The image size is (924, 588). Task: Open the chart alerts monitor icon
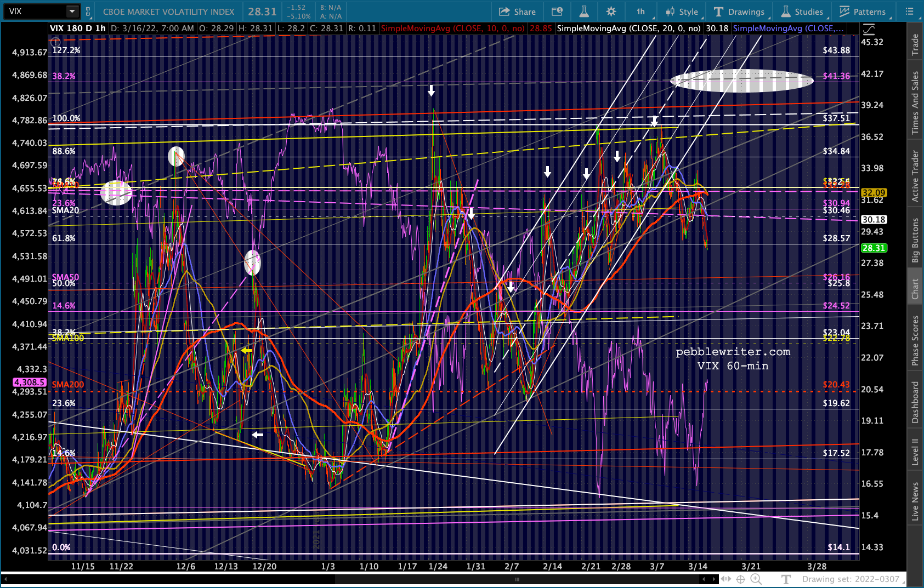pos(557,12)
